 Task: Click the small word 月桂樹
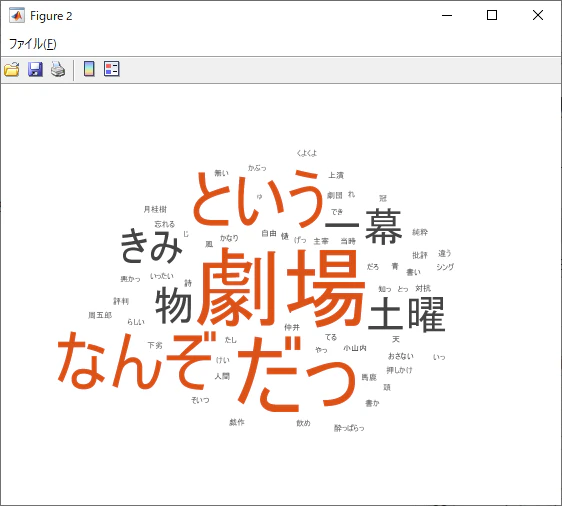(x=155, y=209)
